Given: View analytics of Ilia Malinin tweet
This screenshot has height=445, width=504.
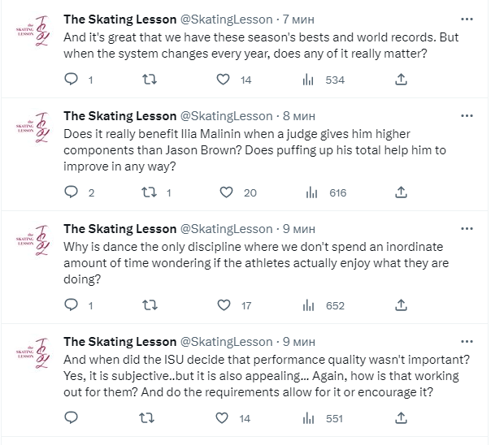Looking at the screenshot, I should click(311, 192).
